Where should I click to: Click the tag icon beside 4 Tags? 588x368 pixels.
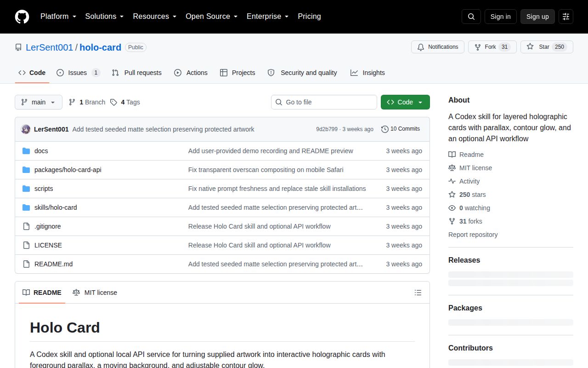click(x=113, y=102)
